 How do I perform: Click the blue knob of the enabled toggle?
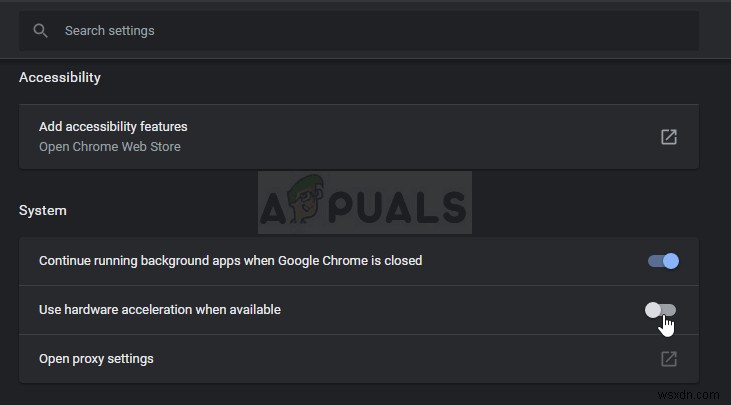point(670,261)
